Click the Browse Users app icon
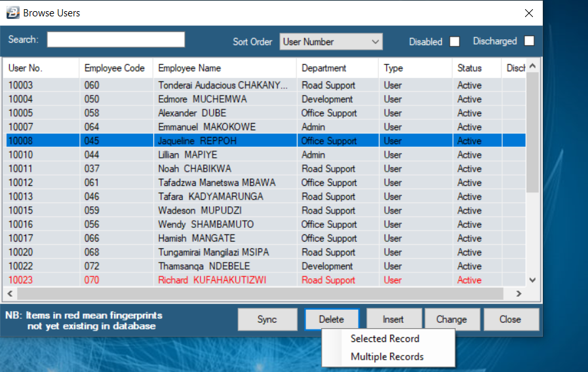 12,12
